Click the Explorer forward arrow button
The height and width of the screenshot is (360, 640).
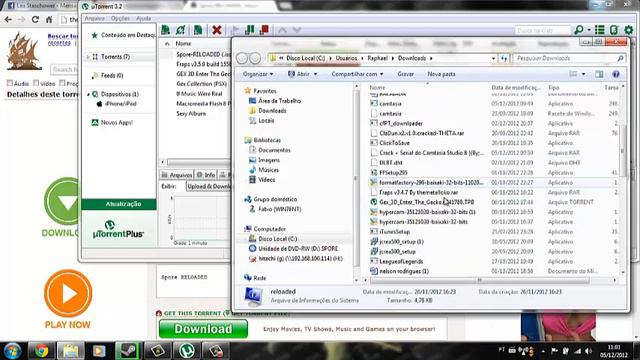(x=255, y=58)
